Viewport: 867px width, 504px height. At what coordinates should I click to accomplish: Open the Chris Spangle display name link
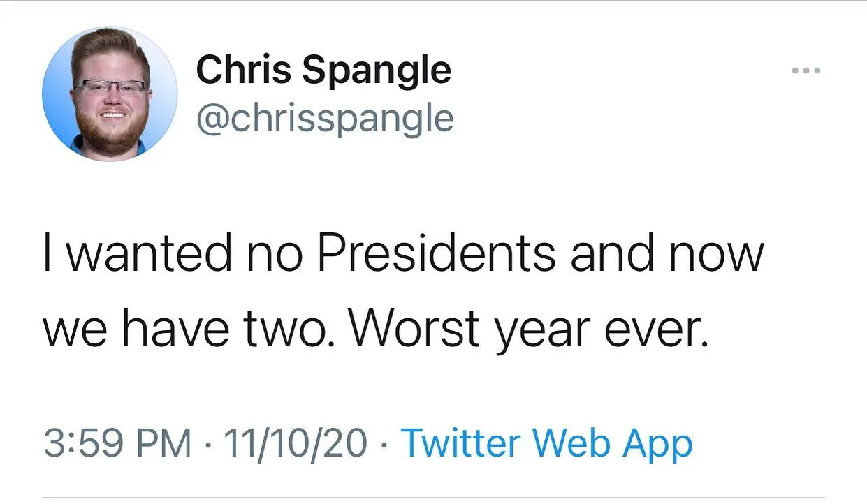coord(323,71)
